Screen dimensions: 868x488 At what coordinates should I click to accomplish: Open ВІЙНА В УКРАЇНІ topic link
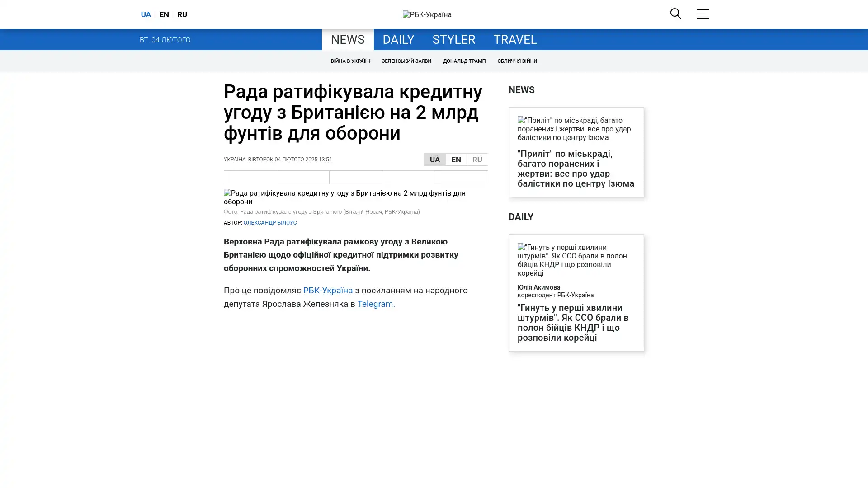pos(350,61)
